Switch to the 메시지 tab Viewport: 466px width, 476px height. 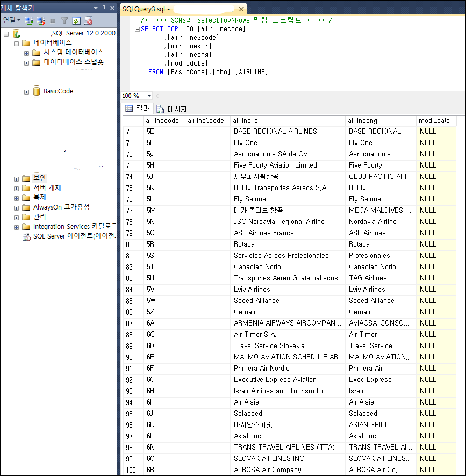coord(172,109)
